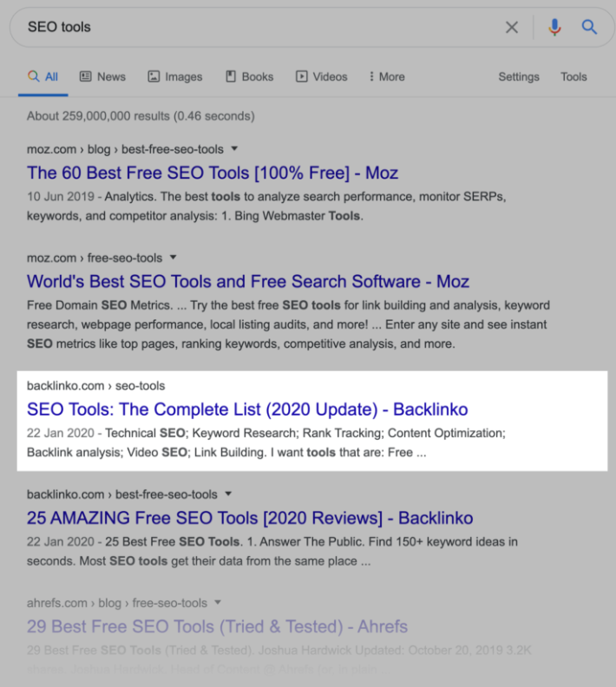Open the Books tab
This screenshot has height=687, width=616.
tap(249, 76)
